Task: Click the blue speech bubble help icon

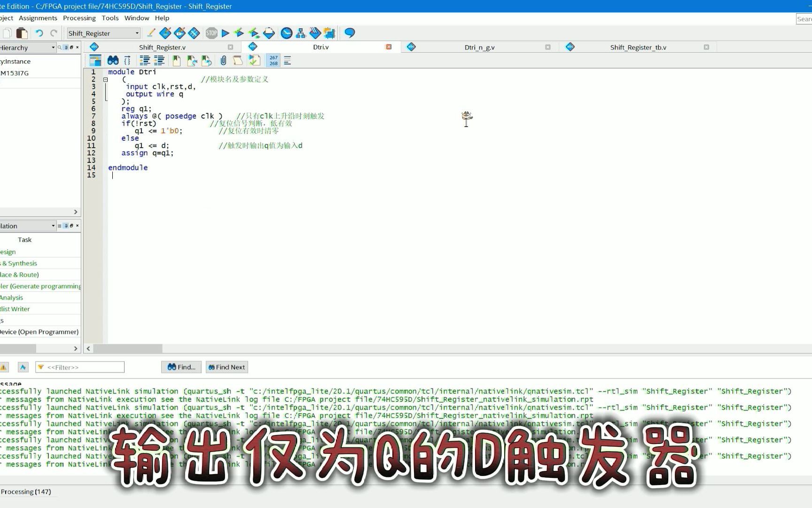Action: tap(350, 33)
